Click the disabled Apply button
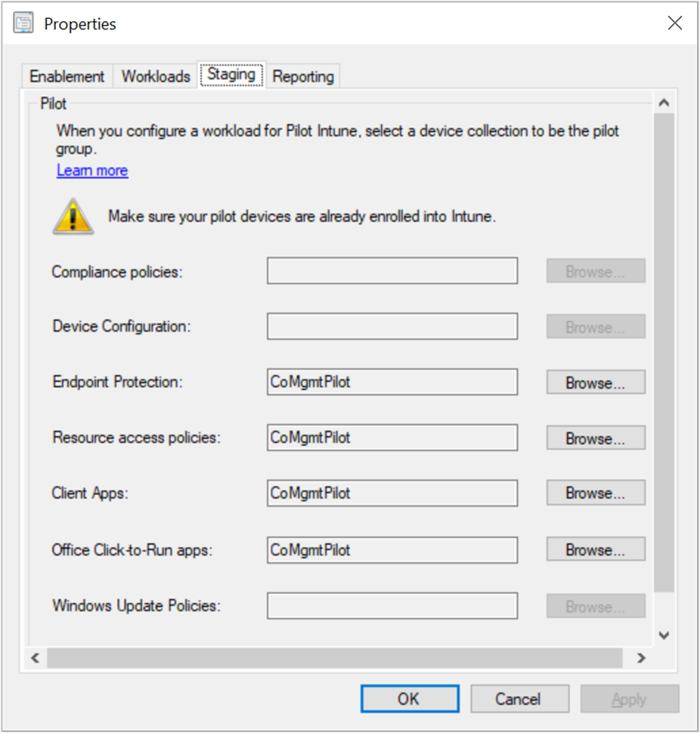The image size is (700, 733). 630,698
